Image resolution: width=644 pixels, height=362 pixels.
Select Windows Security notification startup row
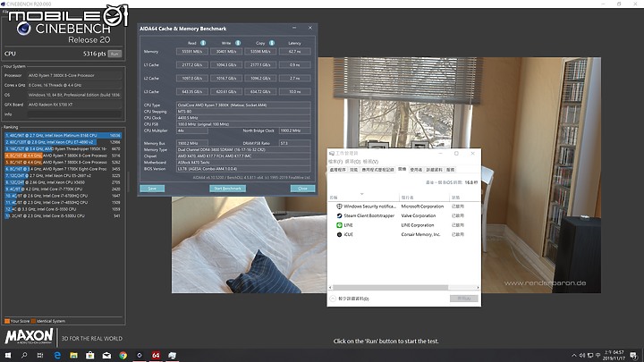pos(403,206)
